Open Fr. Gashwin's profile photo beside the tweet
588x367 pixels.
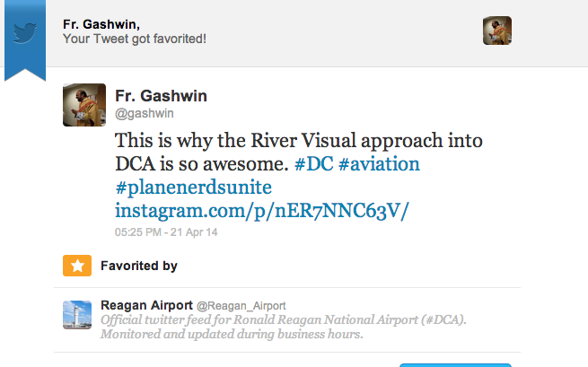(x=84, y=105)
